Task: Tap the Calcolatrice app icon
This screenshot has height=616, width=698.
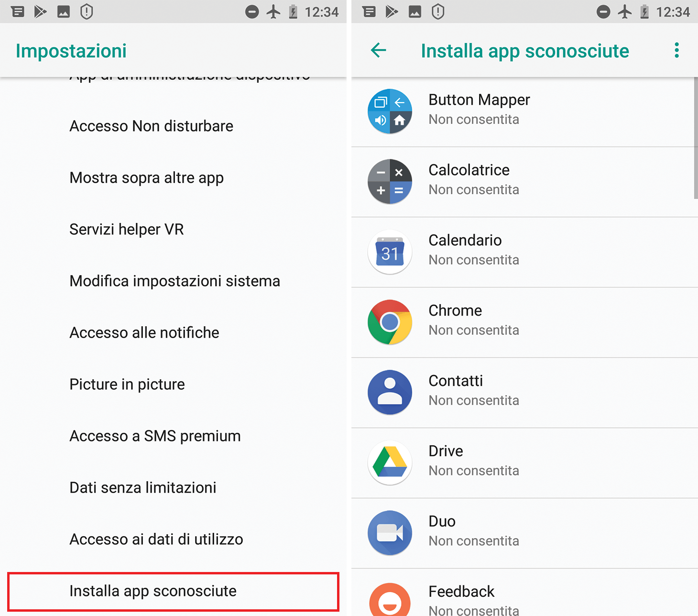Action: pos(390,181)
